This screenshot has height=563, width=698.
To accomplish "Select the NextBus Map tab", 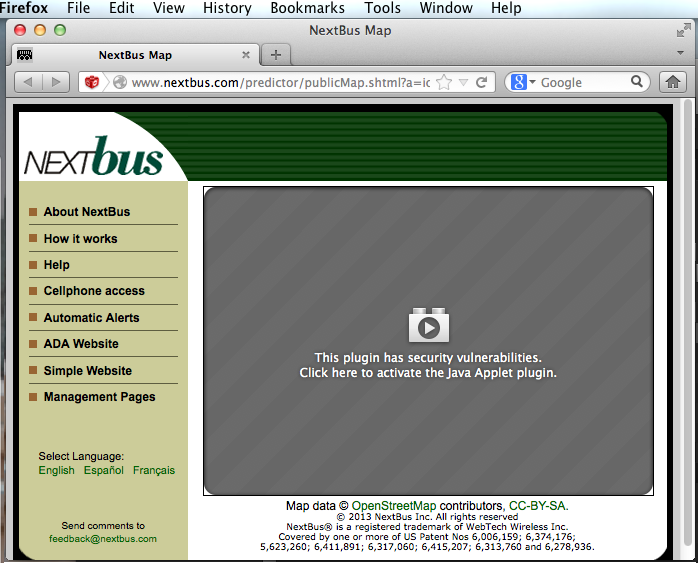I will [135, 55].
